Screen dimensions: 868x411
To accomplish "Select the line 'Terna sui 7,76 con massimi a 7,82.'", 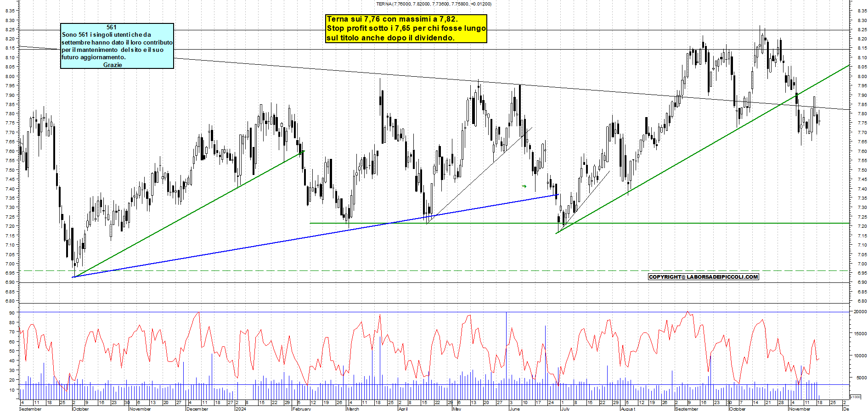I will tap(392, 19).
